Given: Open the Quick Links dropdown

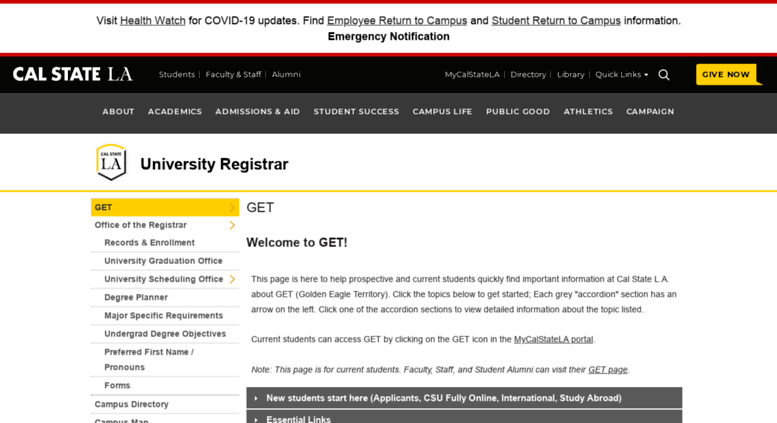Looking at the screenshot, I should [621, 74].
